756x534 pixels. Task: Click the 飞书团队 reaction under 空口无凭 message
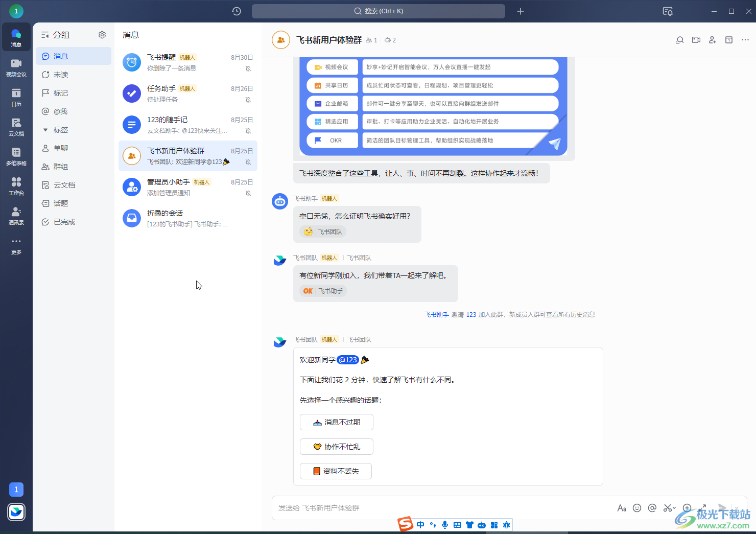pos(323,231)
